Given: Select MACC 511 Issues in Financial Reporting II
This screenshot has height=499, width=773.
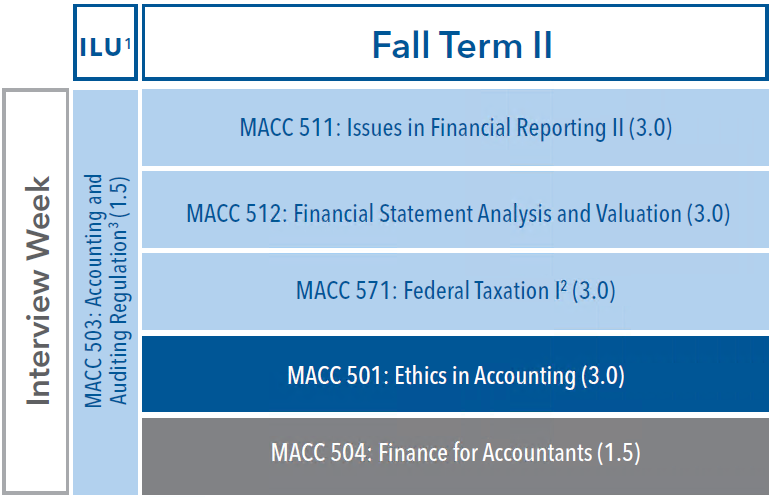Looking at the screenshot, I should (455, 128).
